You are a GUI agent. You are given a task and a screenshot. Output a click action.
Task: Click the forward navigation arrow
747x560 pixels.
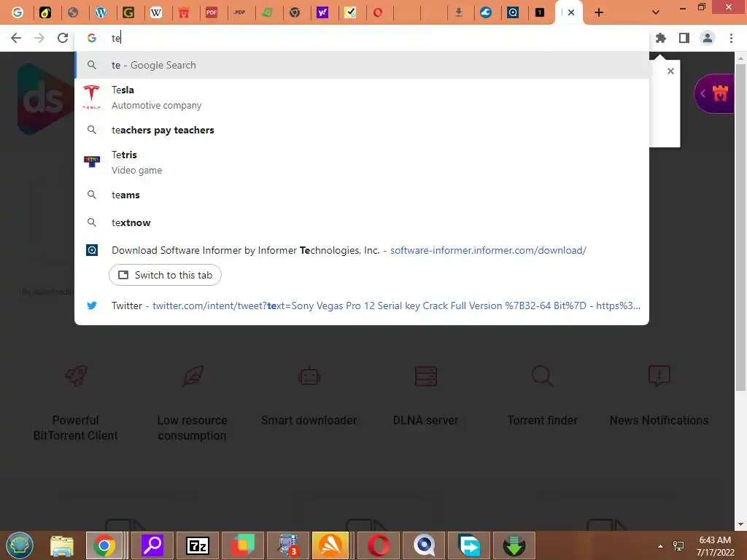click(x=39, y=38)
